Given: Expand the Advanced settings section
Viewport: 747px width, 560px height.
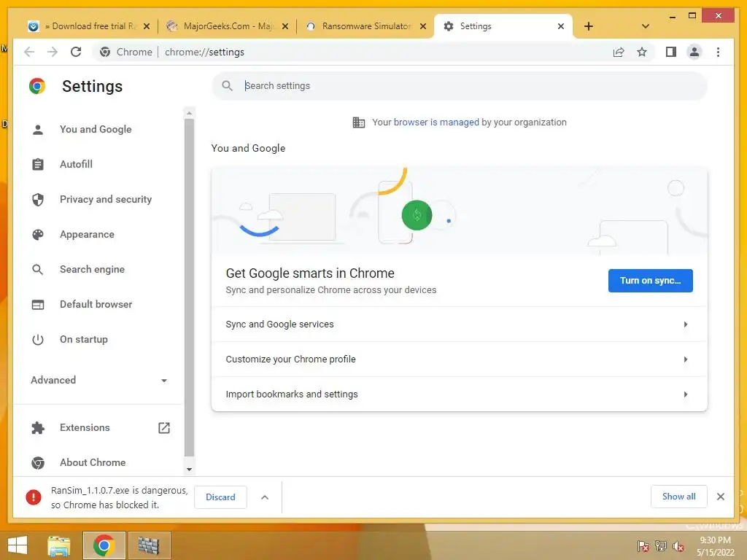Looking at the screenshot, I should pos(99,380).
